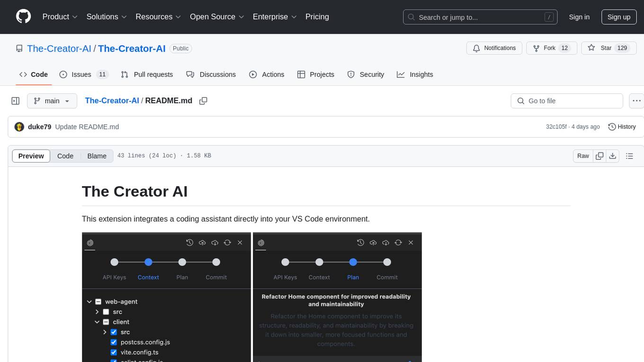Click The-Creator-AI breadcrumb link
Image resolution: width=644 pixels, height=362 pixels.
click(112, 100)
